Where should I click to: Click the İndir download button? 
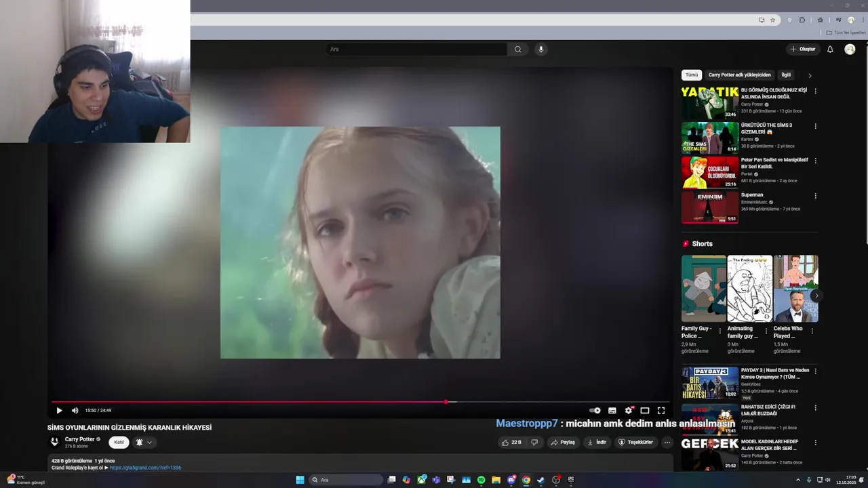(x=597, y=443)
